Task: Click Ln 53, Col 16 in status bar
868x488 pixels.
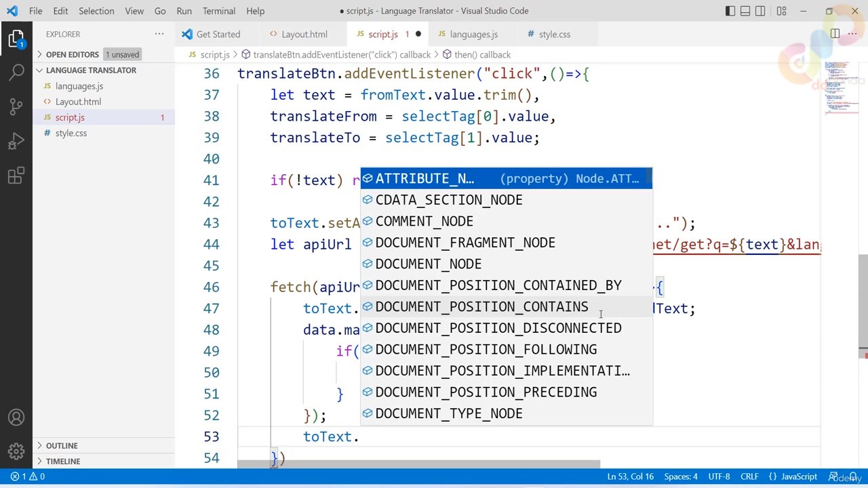Action: [x=630, y=476]
